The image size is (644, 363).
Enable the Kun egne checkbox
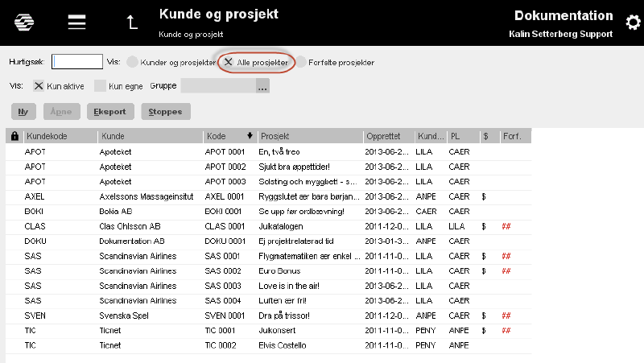coord(100,86)
